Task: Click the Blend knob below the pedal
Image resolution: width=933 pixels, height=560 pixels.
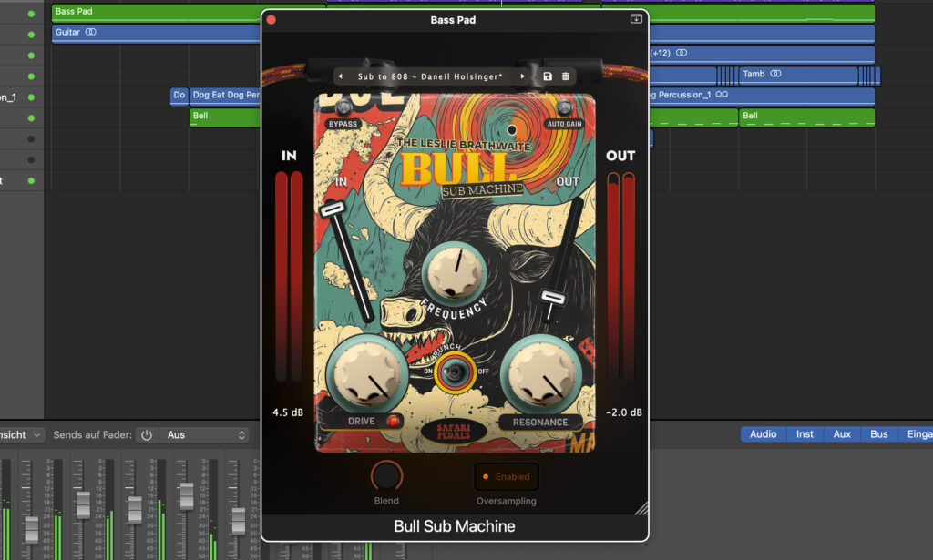Action: [386, 475]
